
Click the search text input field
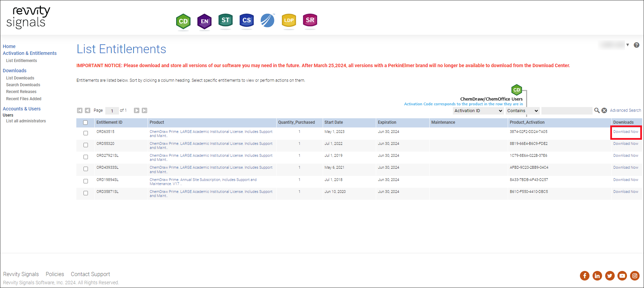pos(567,111)
